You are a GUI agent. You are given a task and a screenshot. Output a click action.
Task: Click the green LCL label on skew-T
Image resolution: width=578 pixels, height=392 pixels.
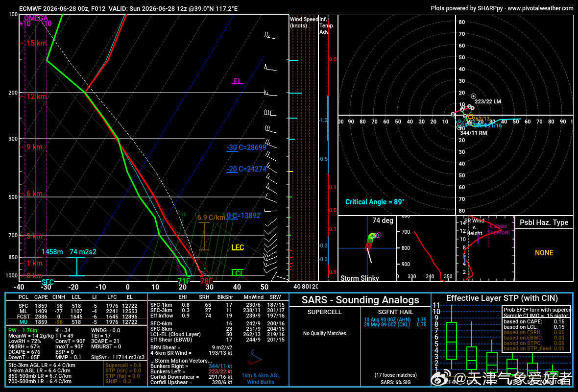tap(238, 273)
